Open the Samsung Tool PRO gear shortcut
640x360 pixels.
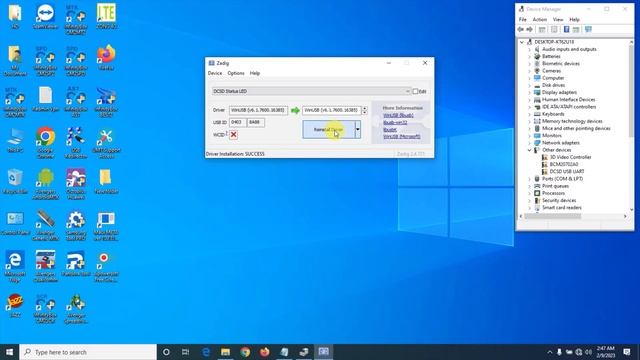76,224
